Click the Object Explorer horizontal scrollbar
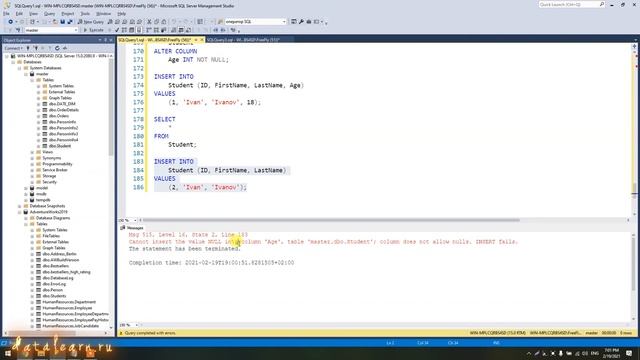 [x=41, y=333]
